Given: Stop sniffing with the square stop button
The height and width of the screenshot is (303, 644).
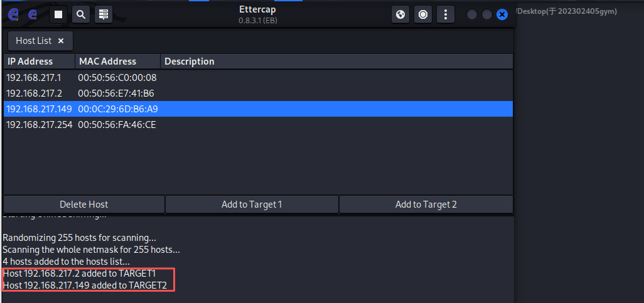Looking at the screenshot, I should tap(58, 14).
